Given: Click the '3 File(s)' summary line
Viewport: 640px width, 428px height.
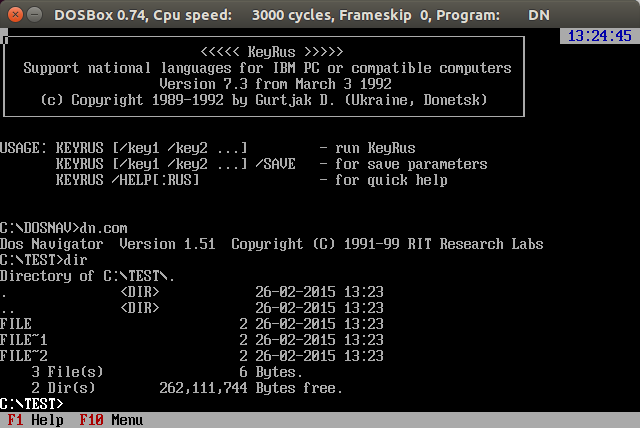Looking at the screenshot, I should [x=167, y=372].
